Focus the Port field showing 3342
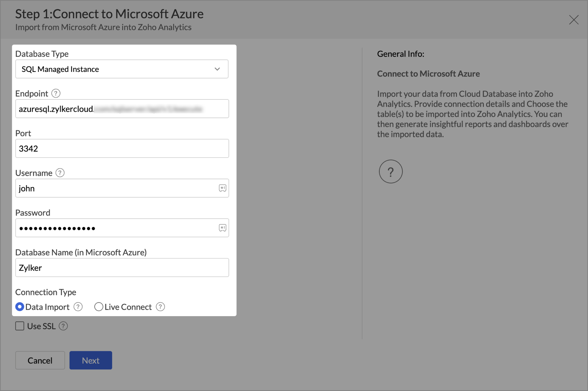This screenshot has height=391, width=588. tap(122, 149)
